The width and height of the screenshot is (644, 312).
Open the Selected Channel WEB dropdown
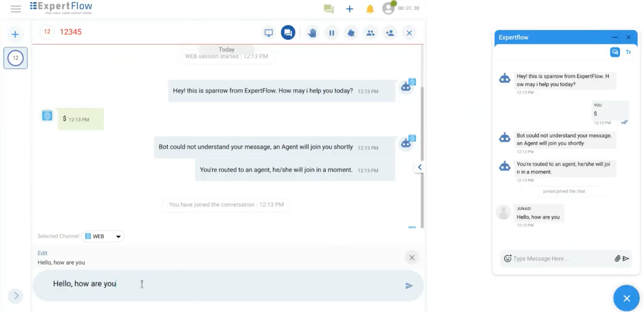coord(118,236)
